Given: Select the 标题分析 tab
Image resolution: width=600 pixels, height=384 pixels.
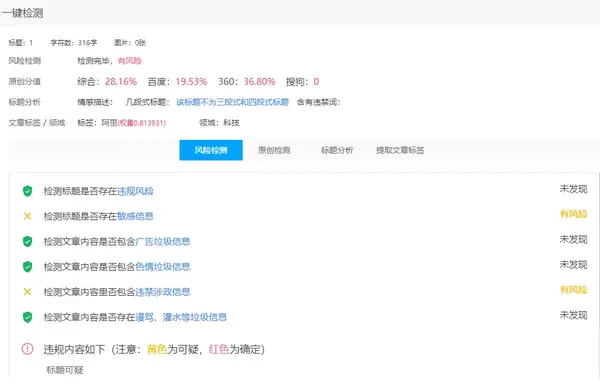Looking at the screenshot, I should 337,150.
